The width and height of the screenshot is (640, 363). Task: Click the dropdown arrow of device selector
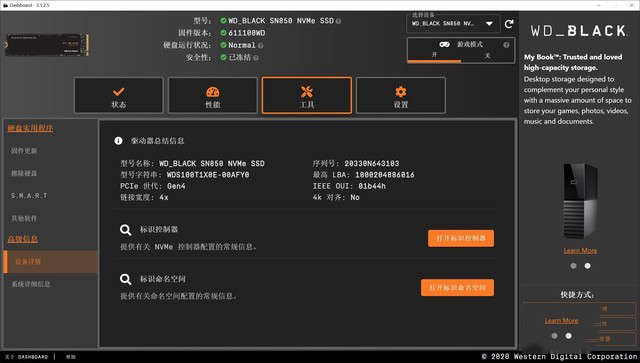click(489, 24)
